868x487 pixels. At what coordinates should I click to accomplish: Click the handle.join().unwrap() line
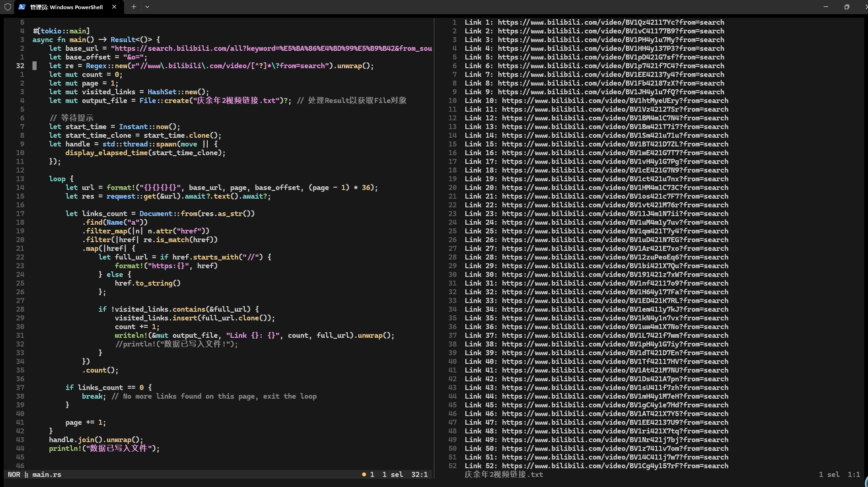[96, 440]
